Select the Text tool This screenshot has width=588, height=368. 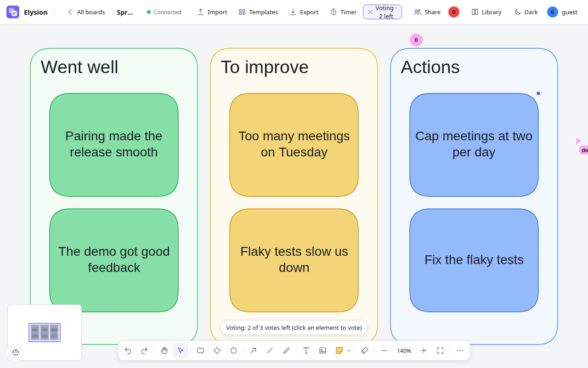[x=306, y=351]
